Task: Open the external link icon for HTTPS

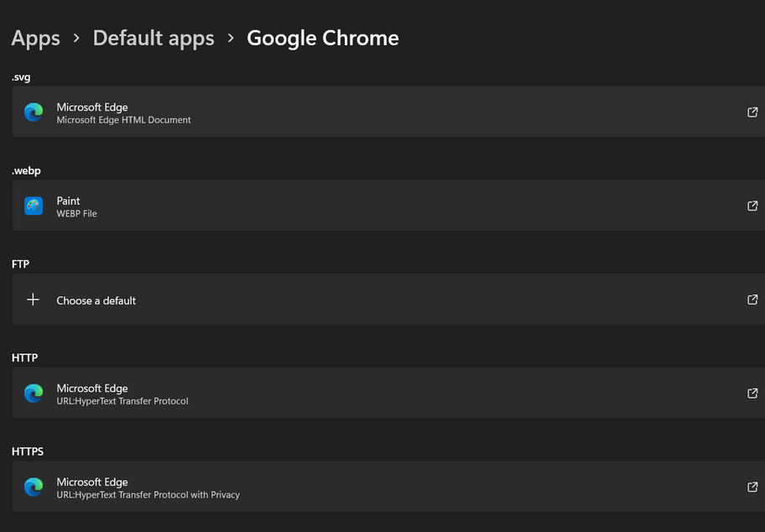Action: pyautogui.click(x=752, y=487)
